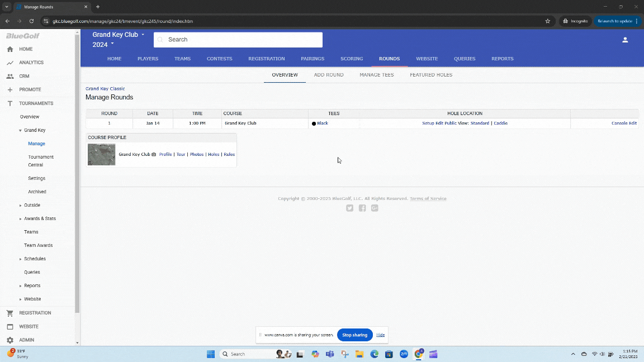The height and width of the screenshot is (362, 644).
Task: Expand the Website tree item in sidebar
Action: tap(20, 299)
